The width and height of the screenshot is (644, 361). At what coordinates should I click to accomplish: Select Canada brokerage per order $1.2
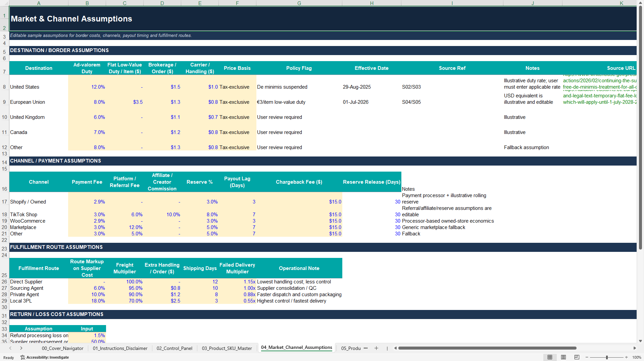click(x=162, y=128)
